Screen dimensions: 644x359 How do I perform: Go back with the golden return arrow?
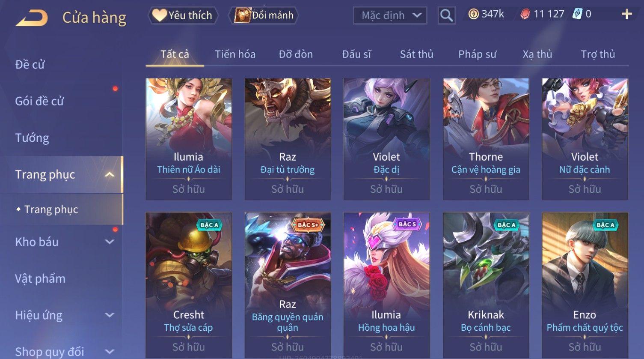click(x=32, y=18)
